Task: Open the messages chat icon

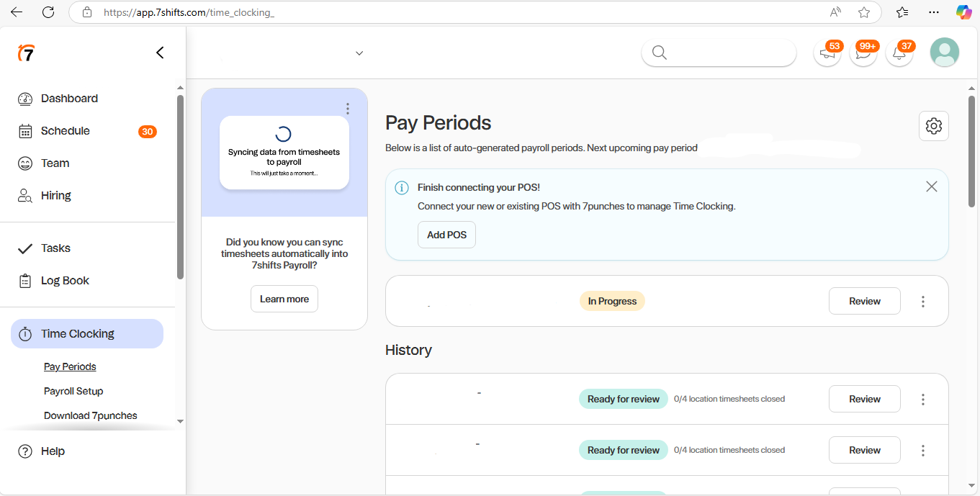Action: tap(863, 53)
